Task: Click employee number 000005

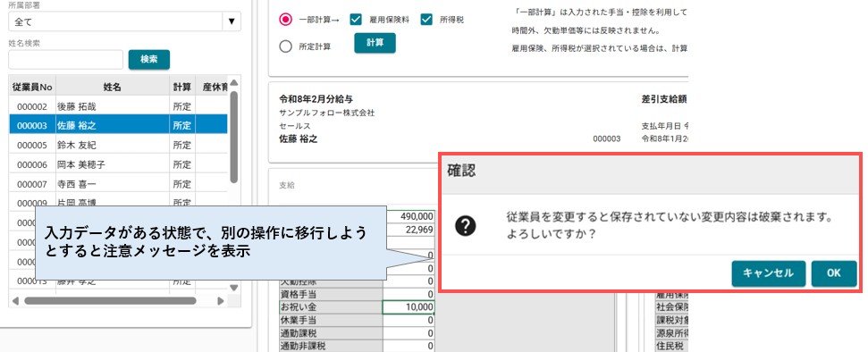Action: coord(32,145)
